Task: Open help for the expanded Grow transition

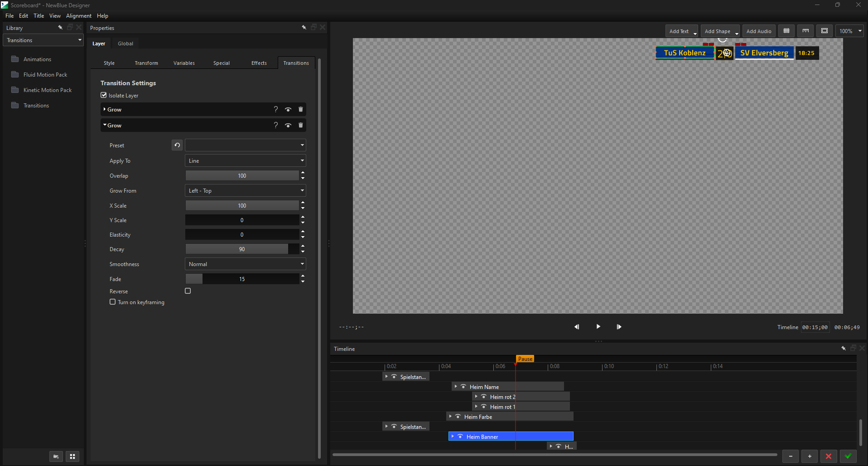Action: click(x=275, y=125)
